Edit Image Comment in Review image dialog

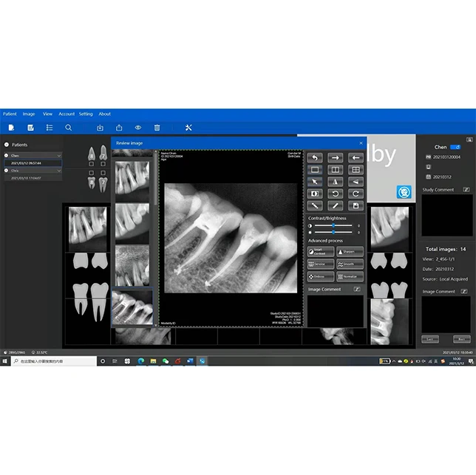pos(357,290)
